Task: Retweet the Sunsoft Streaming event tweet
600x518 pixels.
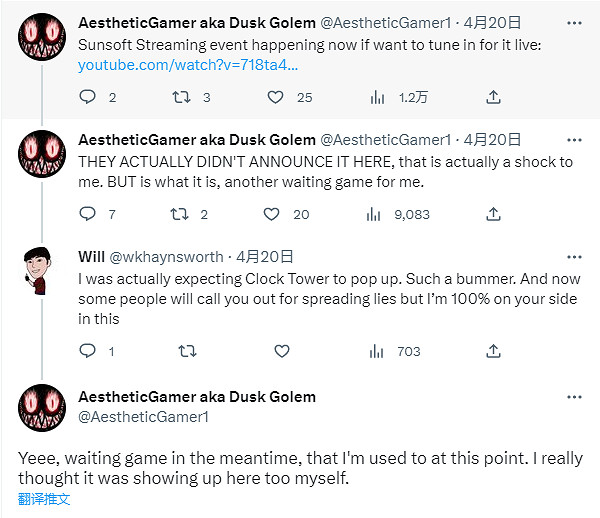Action: (183, 97)
